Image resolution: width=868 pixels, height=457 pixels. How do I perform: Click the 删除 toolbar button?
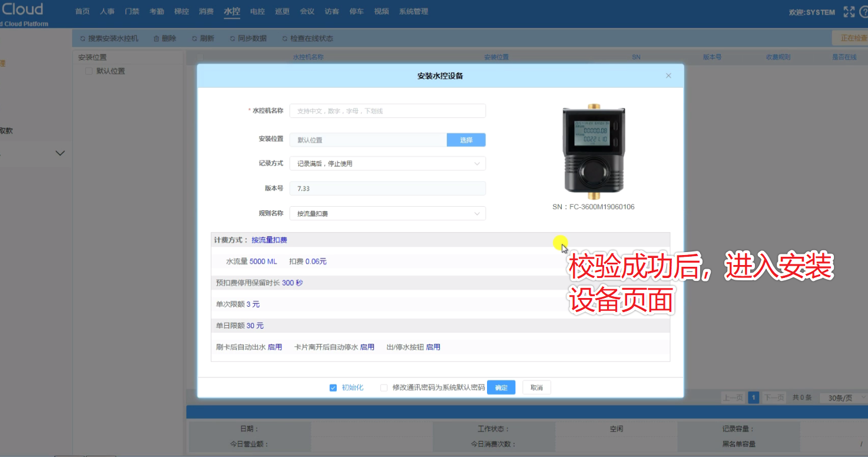pos(164,38)
